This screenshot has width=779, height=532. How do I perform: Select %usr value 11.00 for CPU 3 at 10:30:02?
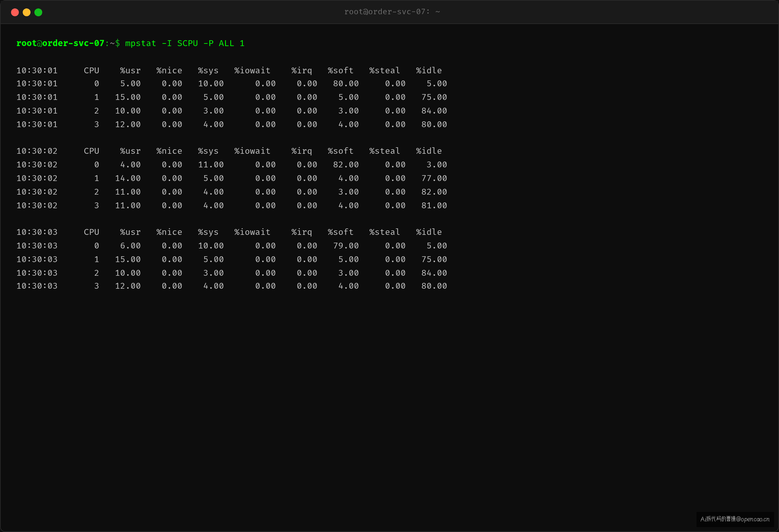[x=128, y=205]
